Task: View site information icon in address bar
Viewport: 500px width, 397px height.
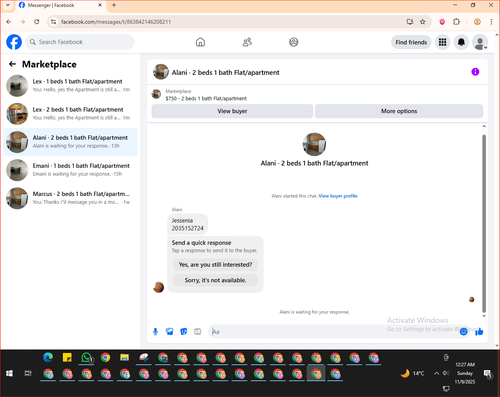Action: [x=53, y=22]
